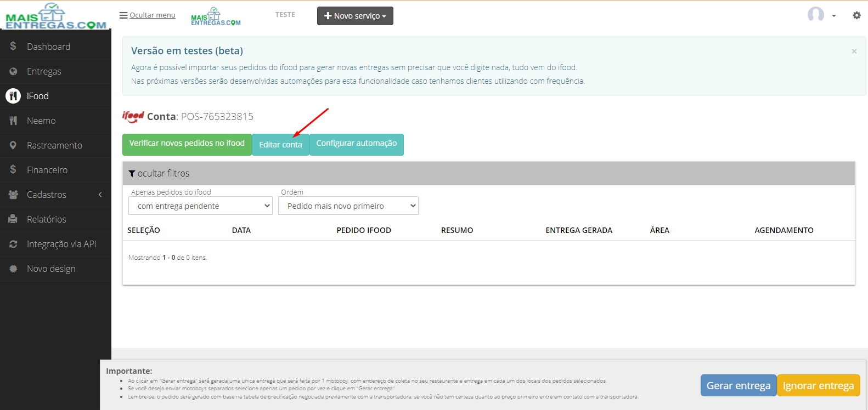Open the Novo serviço dropdown
Screen dimensions: 868x410
click(x=355, y=16)
